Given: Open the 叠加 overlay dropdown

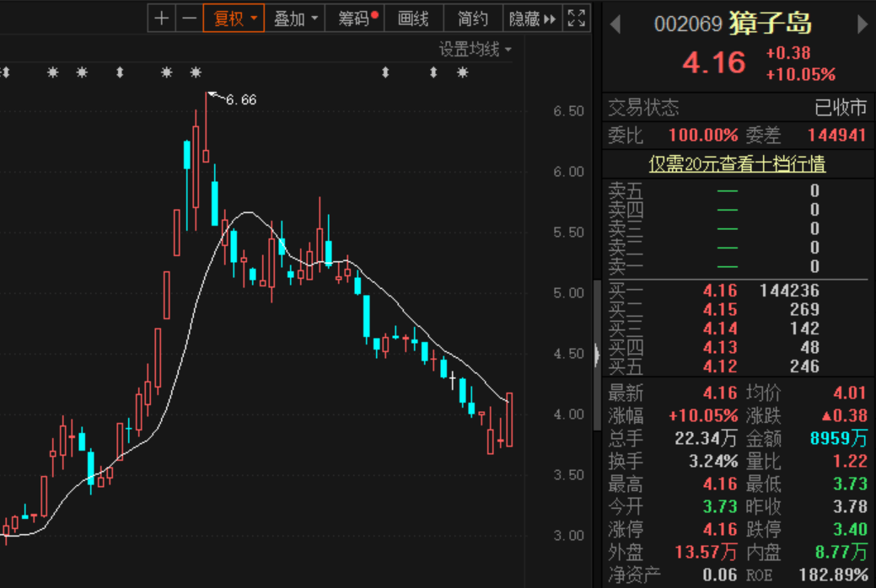Looking at the screenshot, I should [295, 19].
